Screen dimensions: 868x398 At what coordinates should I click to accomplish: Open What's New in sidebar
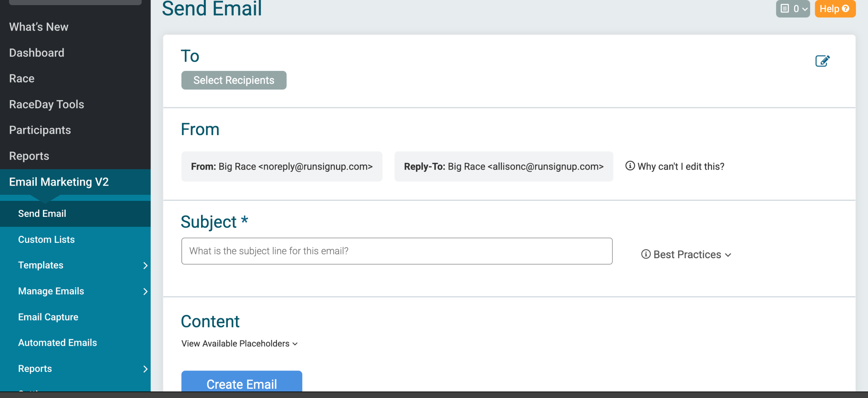(x=39, y=27)
